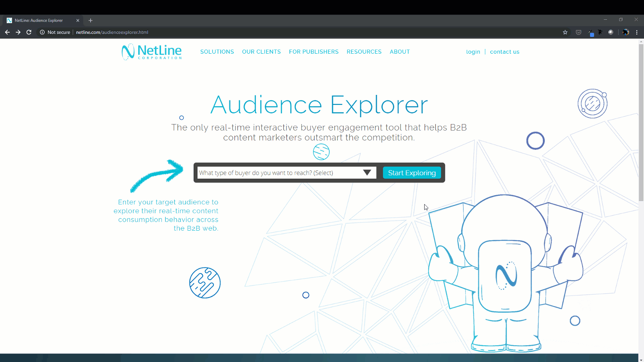The image size is (644, 362).
Task: Click the Pocket extension icon
Action: point(578,32)
